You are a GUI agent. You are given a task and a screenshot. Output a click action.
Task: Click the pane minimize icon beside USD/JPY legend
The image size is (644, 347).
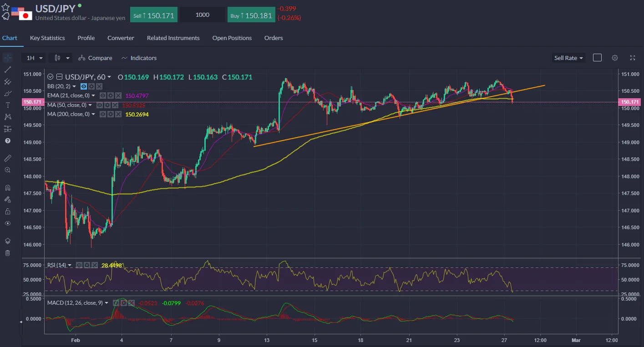(59, 77)
